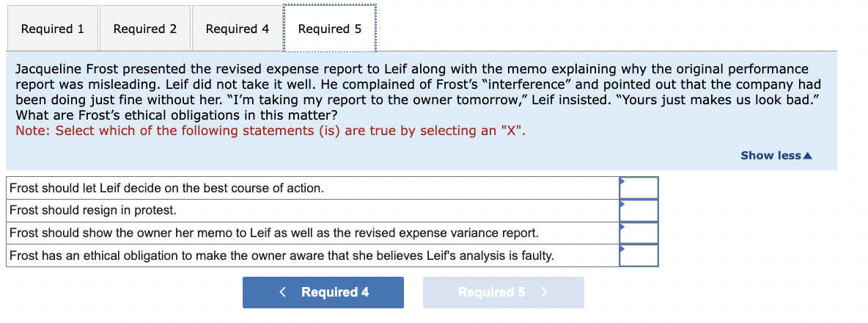Click the greyed-out Required 5 next button
Image resolution: width=868 pixels, height=323 pixels.
coord(503,292)
